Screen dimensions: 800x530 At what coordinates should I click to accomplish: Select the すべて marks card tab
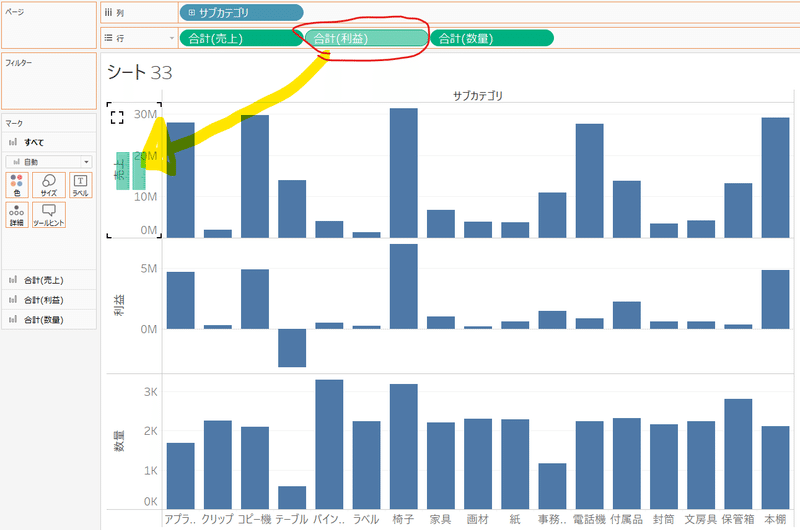point(49,142)
